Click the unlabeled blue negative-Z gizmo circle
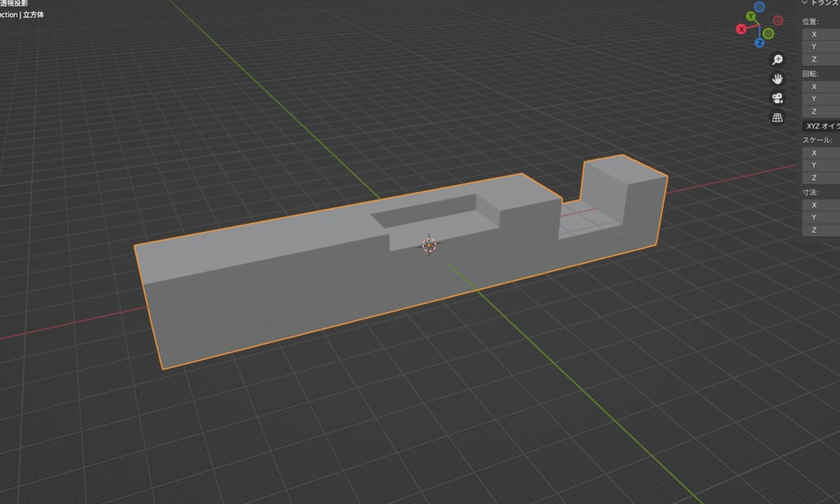The image size is (840, 504). coord(760,7)
